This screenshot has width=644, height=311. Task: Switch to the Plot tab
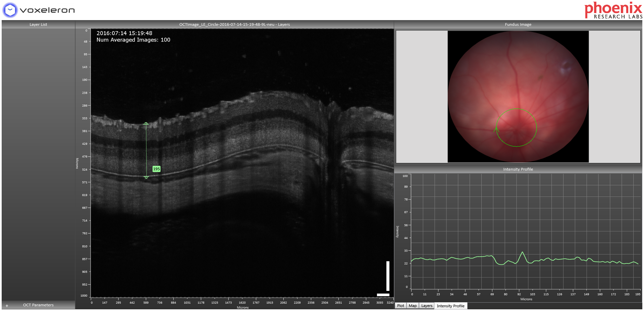(400, 306)
